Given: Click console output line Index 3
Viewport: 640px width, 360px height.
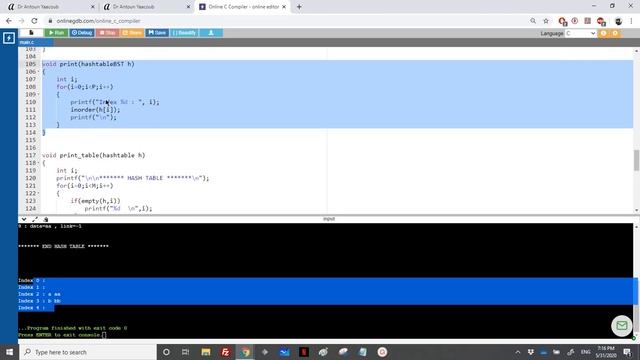Looking at the screenshot, I should 39,301.
